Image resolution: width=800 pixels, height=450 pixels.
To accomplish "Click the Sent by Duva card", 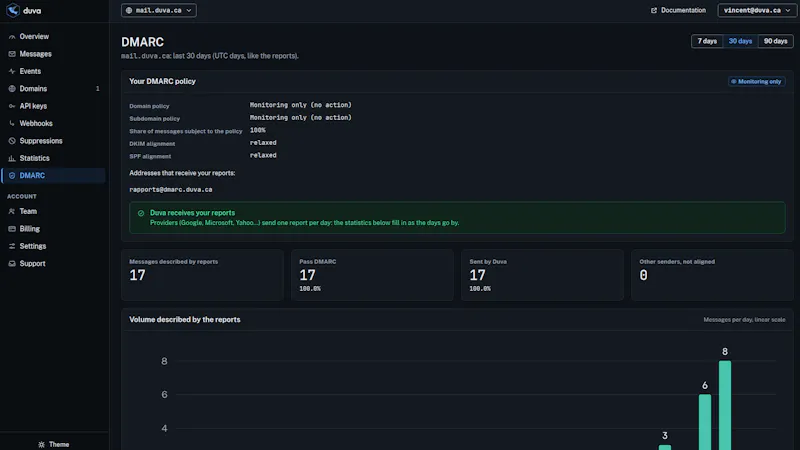I will [x=542, y=275].
